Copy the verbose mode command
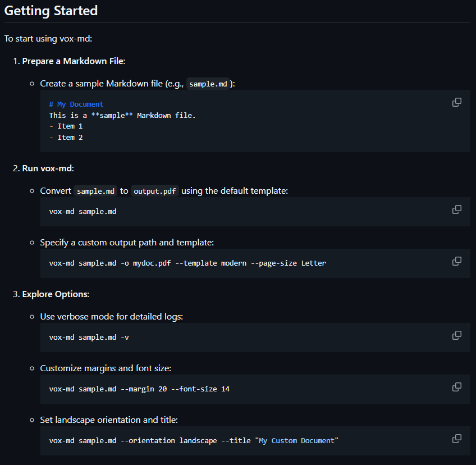Viewport: 476px width, 465px height. coord(456,335)
